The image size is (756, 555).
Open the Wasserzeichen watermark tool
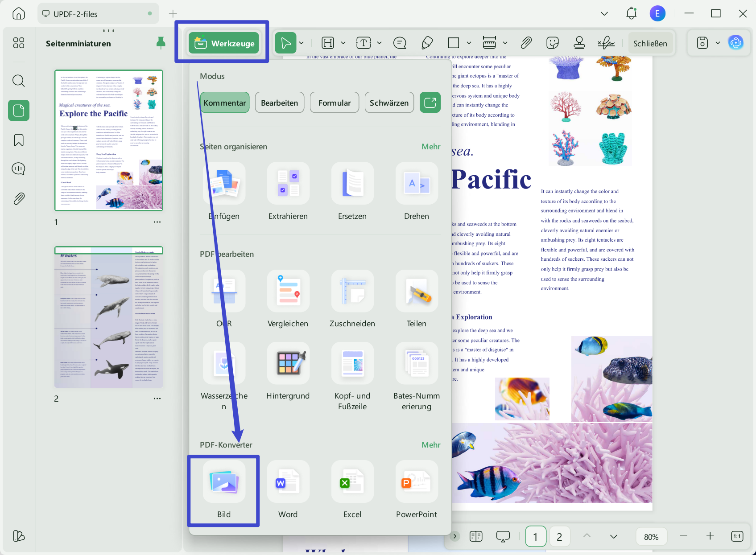(224, 377)
